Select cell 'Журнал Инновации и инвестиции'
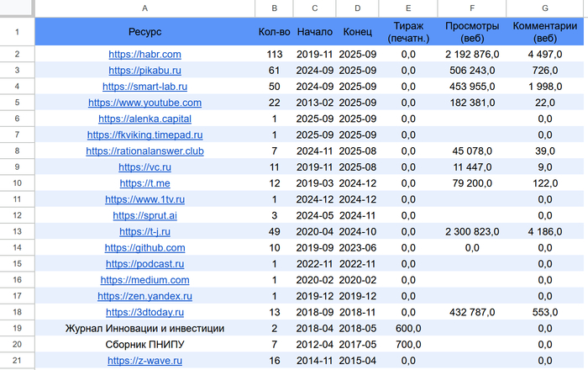Viewport: 588px width, 370px height. (144, 329)
